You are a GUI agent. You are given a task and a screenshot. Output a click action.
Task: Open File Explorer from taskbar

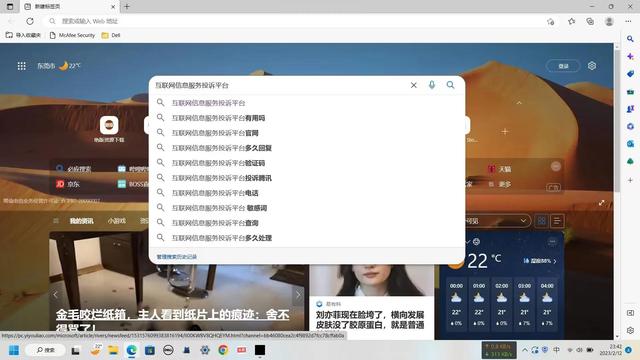tap(113, 350)
